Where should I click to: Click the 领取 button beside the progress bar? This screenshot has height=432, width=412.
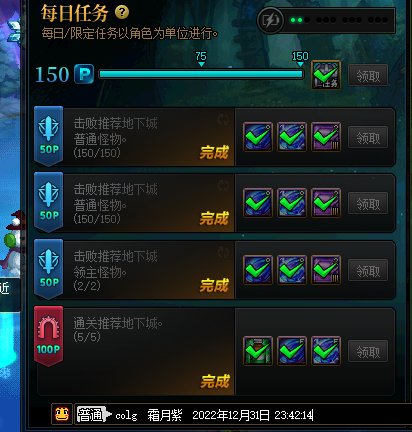(x=368, y=76)
